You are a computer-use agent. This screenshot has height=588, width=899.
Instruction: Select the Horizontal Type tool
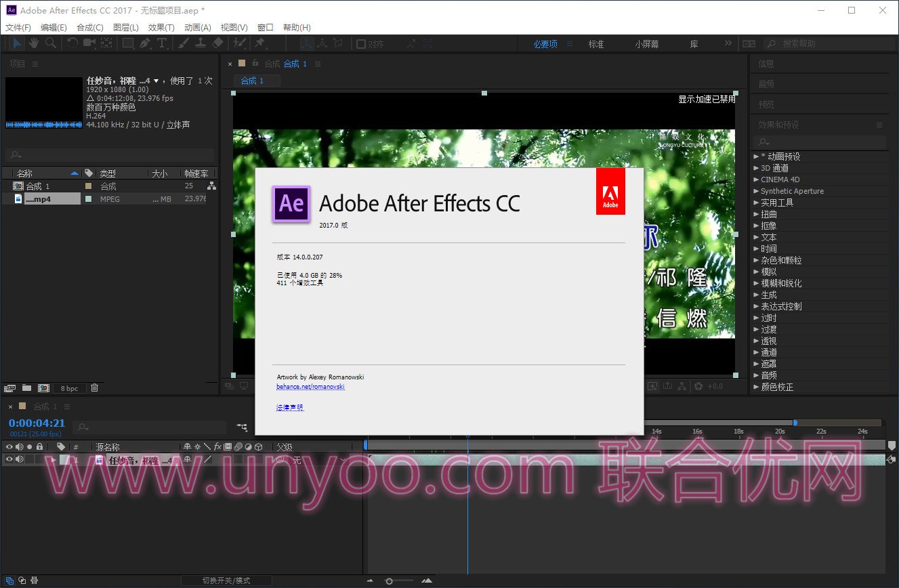coord(162,43)
